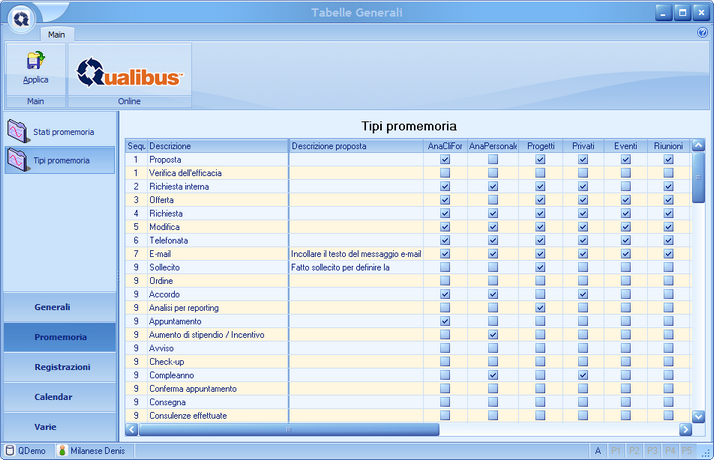Select the Tipi promemoria folder icon
The height and width of the screenshot is (460, 714).
[x=18, y=160]
